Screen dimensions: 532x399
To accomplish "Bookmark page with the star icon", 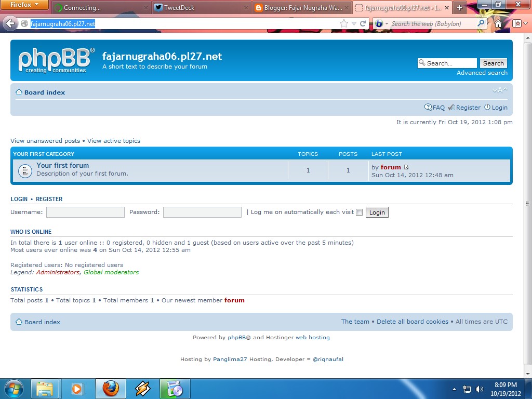I will (x=344, y=23).
